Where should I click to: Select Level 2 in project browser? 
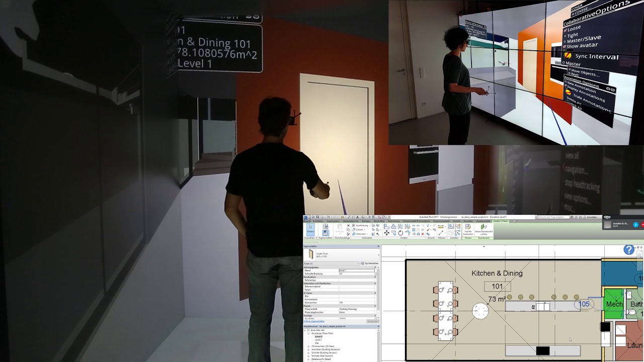(318, 340)
